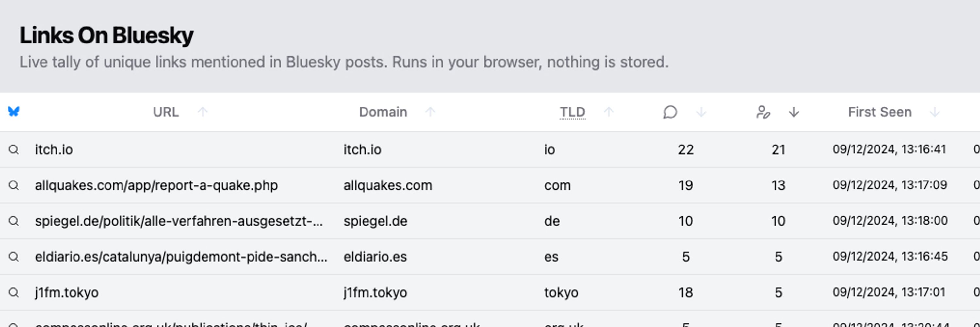980x327 pixels.
Task: Click the Bluesky butterfly icon in header
Action: point(14,112)
